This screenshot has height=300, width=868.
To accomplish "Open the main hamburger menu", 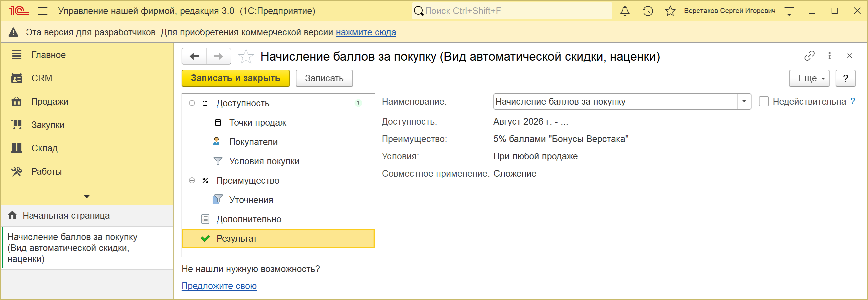I will pos(42,11).
